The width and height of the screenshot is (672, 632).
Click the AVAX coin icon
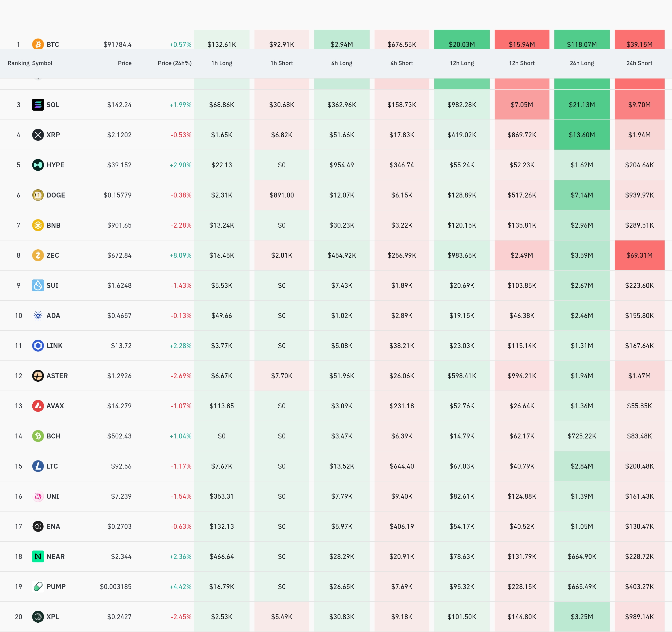[38, 406]
